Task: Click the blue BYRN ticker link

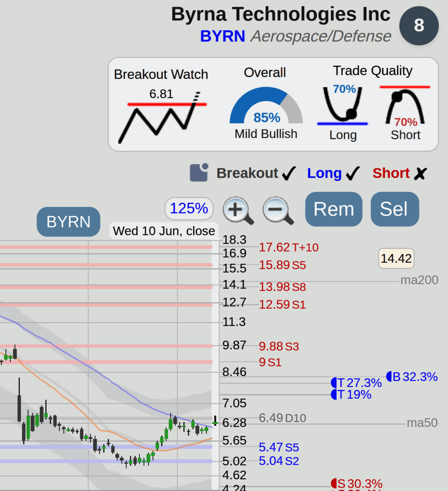Action: click(222, 37)
